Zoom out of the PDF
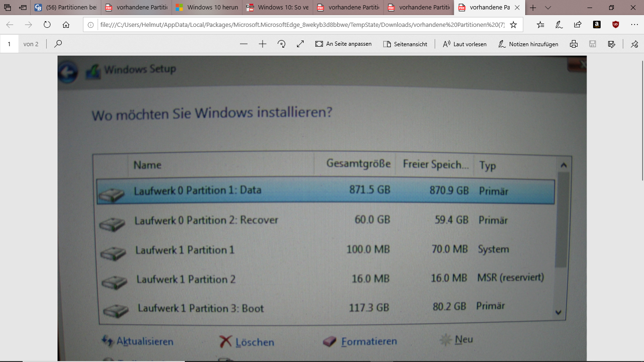The height and width of the screenshot is (362, 644). [x=244, y=44]
